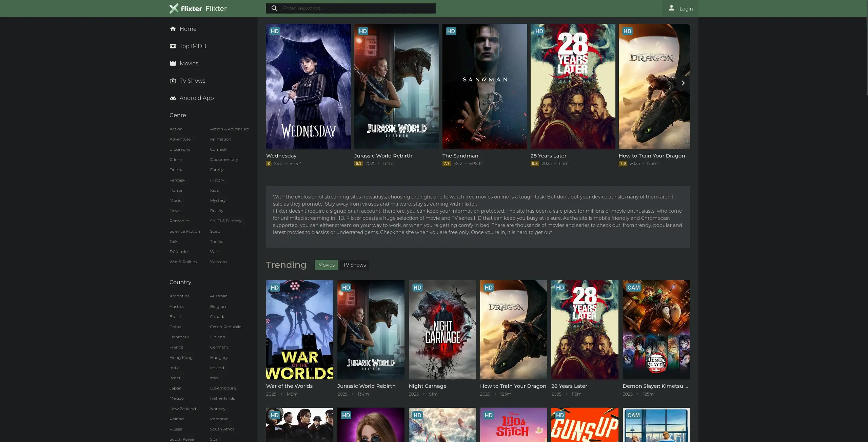Open the featured 28 Years Later poster

(573, 86)
